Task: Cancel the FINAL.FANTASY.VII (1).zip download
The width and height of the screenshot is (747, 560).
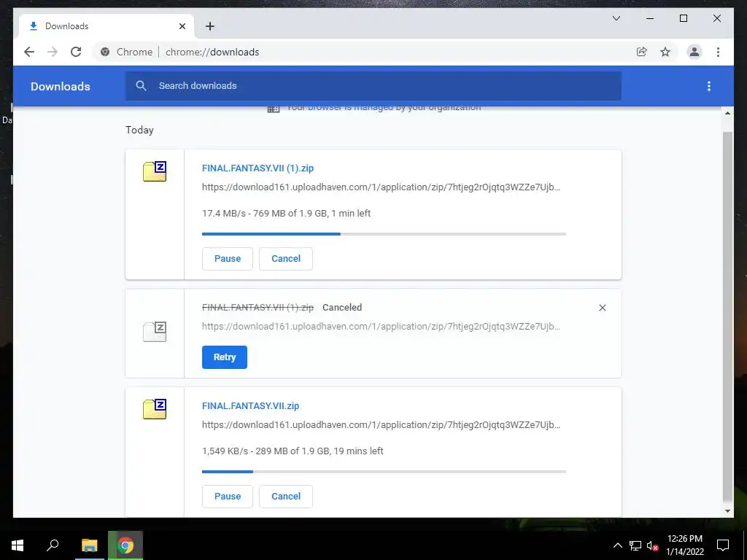Action: coord(286,259)
